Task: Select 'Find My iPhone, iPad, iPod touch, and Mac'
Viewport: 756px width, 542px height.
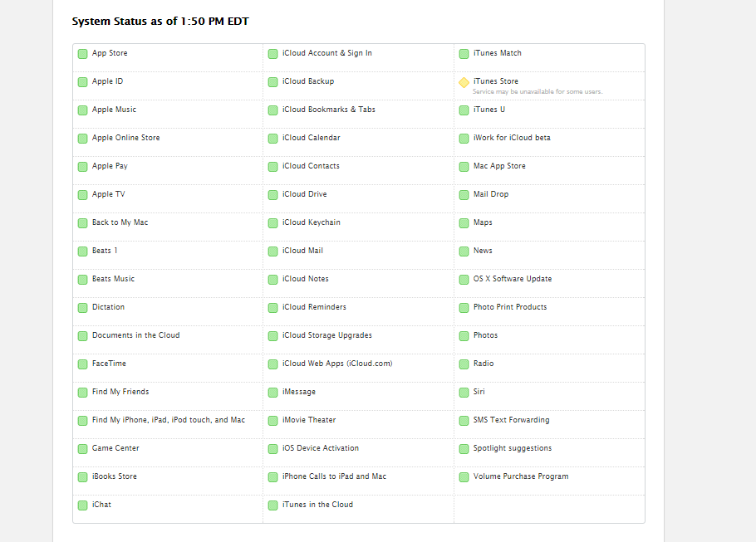Action: click(169, 420)
